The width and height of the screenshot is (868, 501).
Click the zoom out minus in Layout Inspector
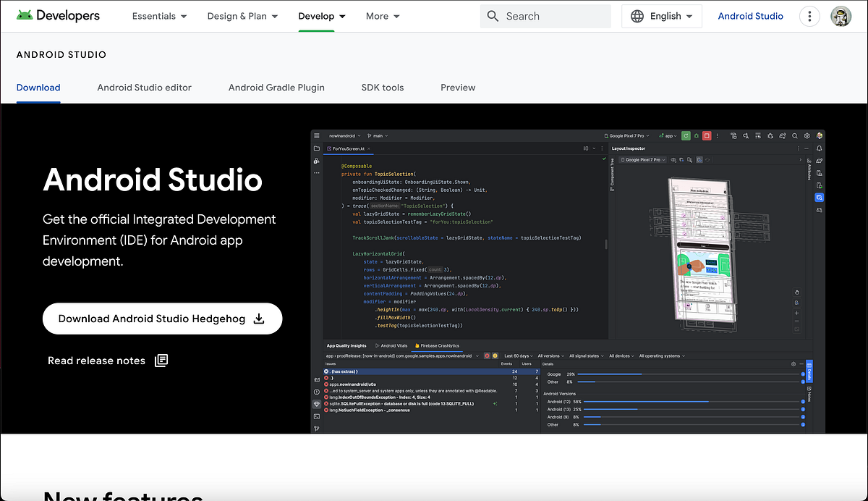click(796, 321)
